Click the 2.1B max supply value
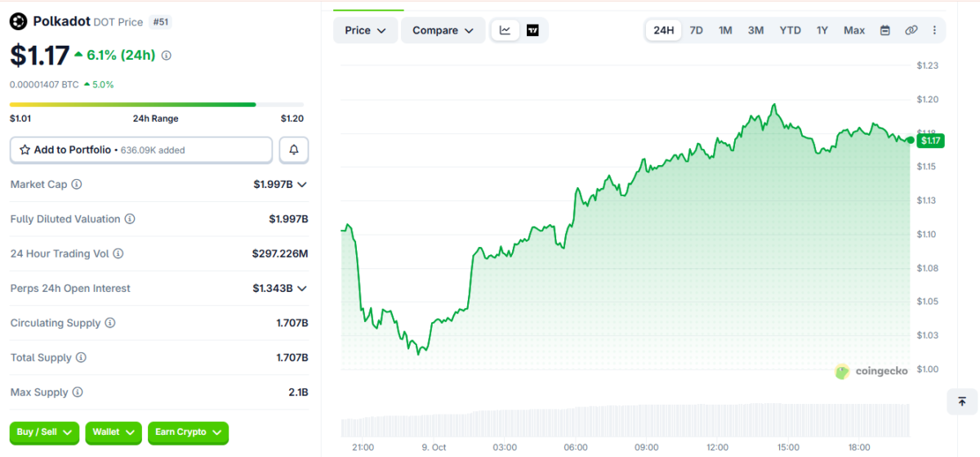Image resolution: width=980 pixels, height=457 pixels. pos(298,392)
